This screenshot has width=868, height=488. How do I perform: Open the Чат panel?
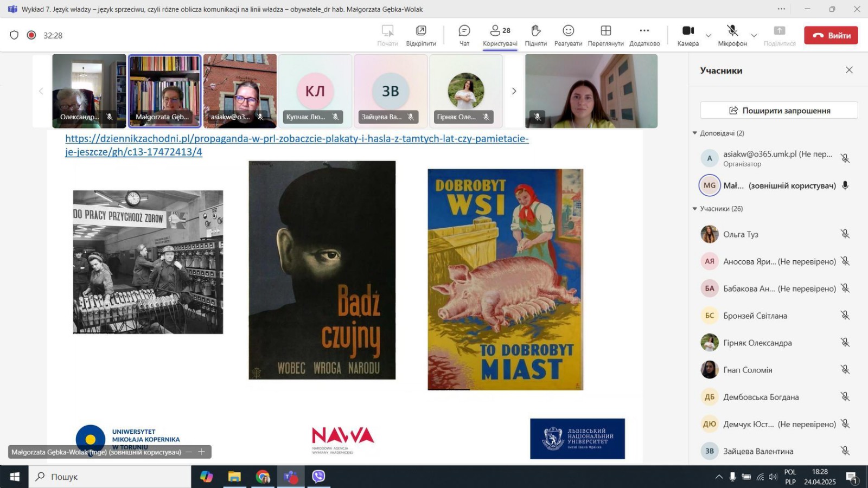[x=464, y=35]
